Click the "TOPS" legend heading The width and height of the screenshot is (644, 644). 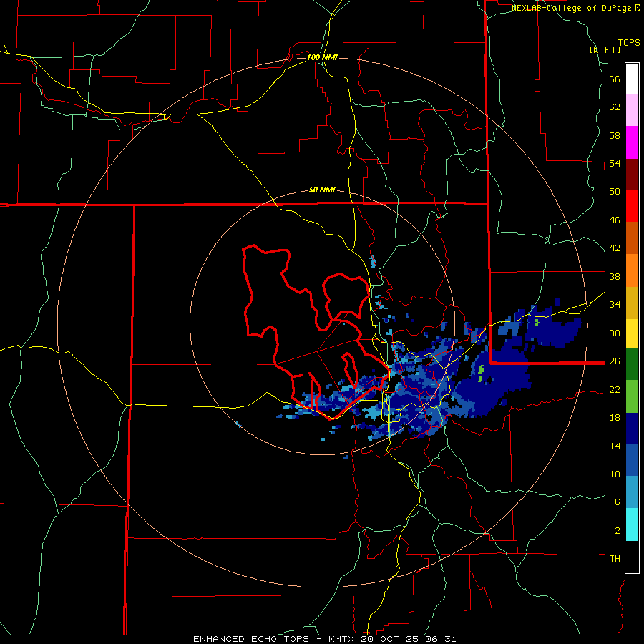(629, 43)
